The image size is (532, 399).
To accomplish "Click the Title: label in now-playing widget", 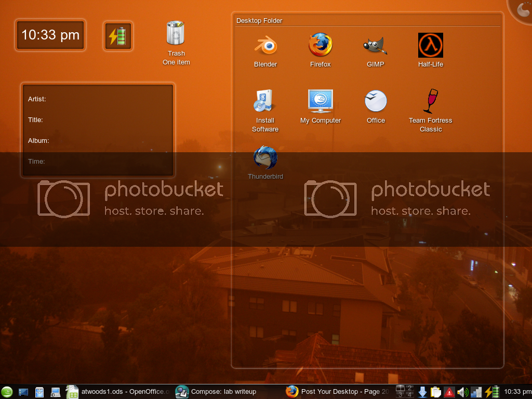I will pos(35,120).
